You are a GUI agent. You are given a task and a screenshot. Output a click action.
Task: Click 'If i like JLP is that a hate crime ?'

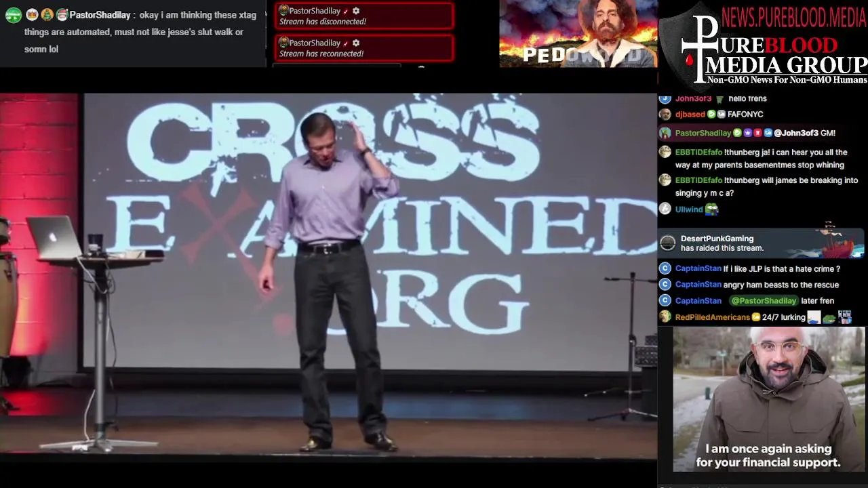pyautogui.click(x=782, y=268)
